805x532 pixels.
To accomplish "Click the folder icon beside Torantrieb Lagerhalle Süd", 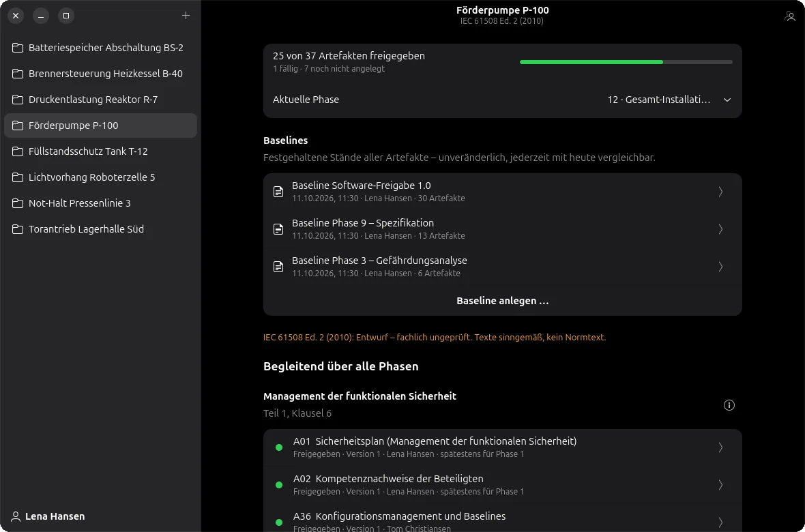I will tap(18, 229).
